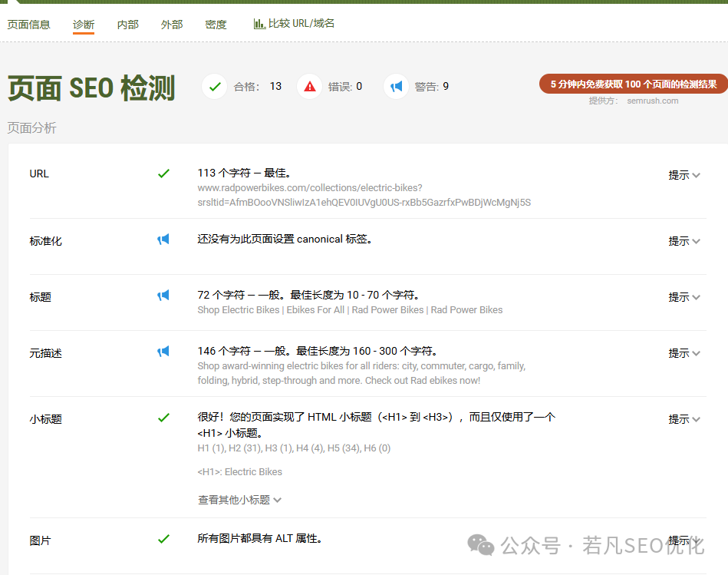728x575 pixels.
Task: Expand 提示 for the URL row
Action: pos(684,175)
